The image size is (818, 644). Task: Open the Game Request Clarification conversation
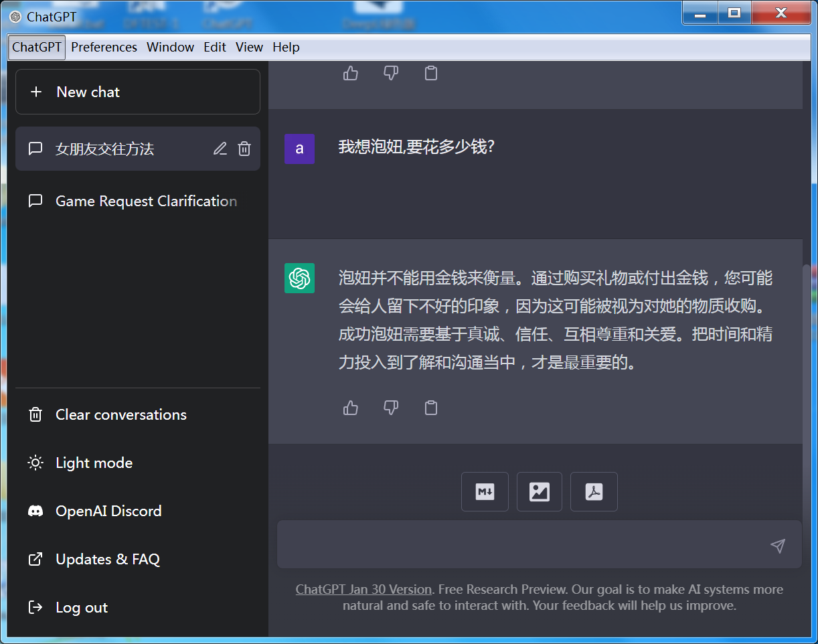point(138,201)
